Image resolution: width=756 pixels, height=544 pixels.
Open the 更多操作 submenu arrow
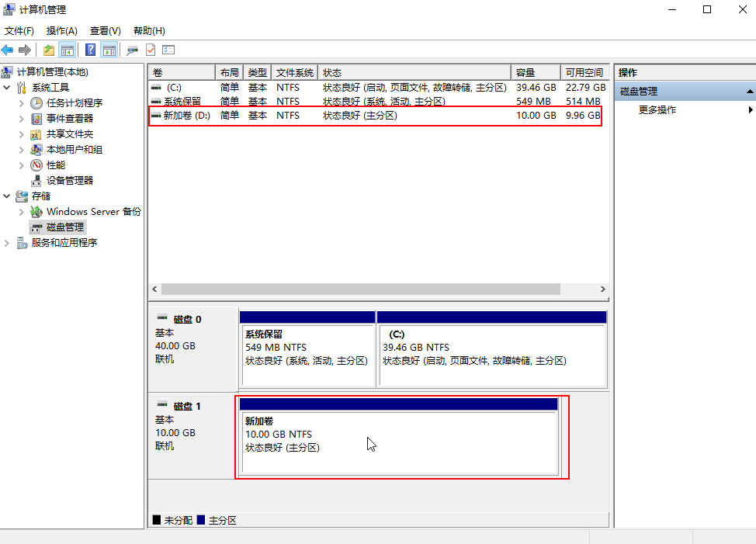pos(751,110)
